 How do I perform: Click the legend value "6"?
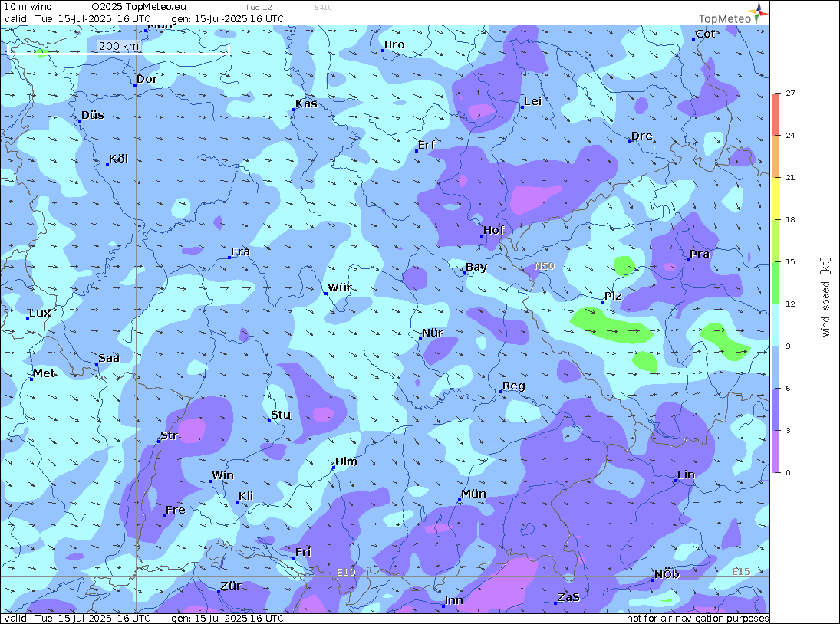[788, 389]
